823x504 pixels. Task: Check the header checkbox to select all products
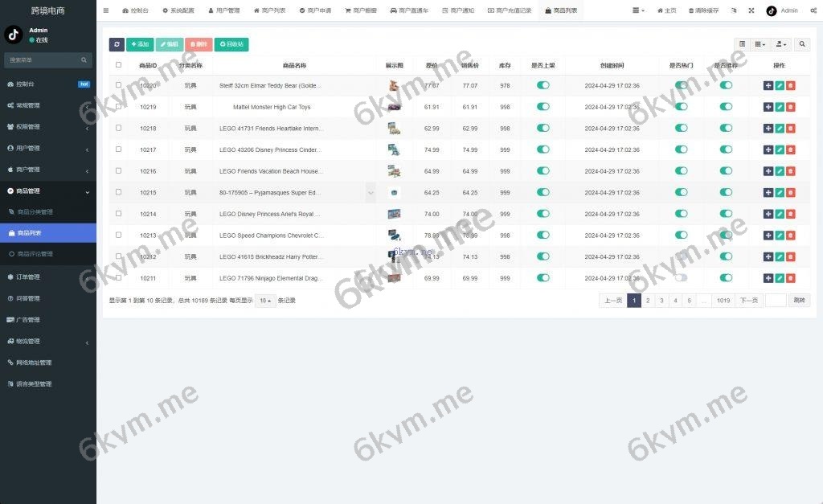(x=118, y=65)
